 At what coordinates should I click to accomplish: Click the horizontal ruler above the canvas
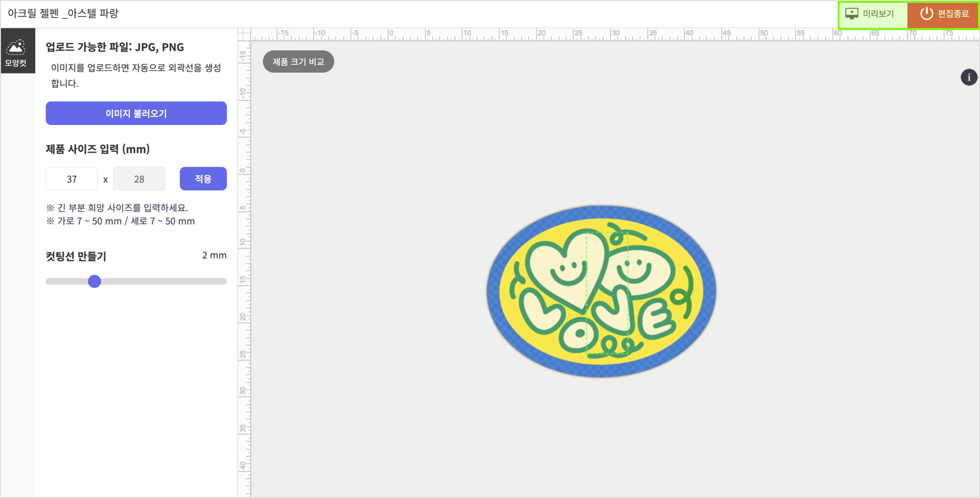coord(581,34)
